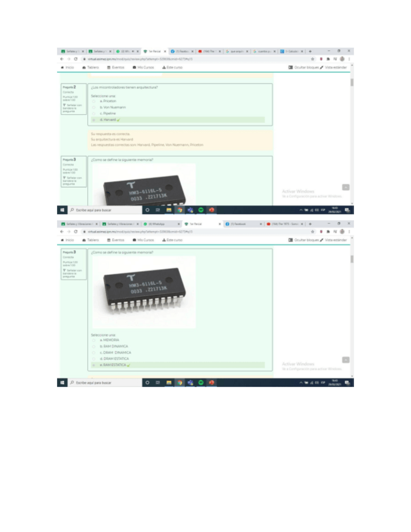Pick the 'a. MEMORIA' radio option
This screenshot has height=532, width=411.
[x=94, y=339]
